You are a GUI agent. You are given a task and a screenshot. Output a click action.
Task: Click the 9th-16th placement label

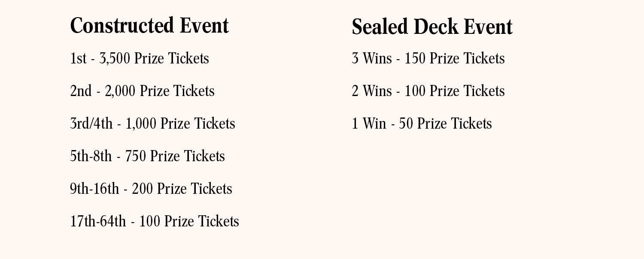click(94, 189)
